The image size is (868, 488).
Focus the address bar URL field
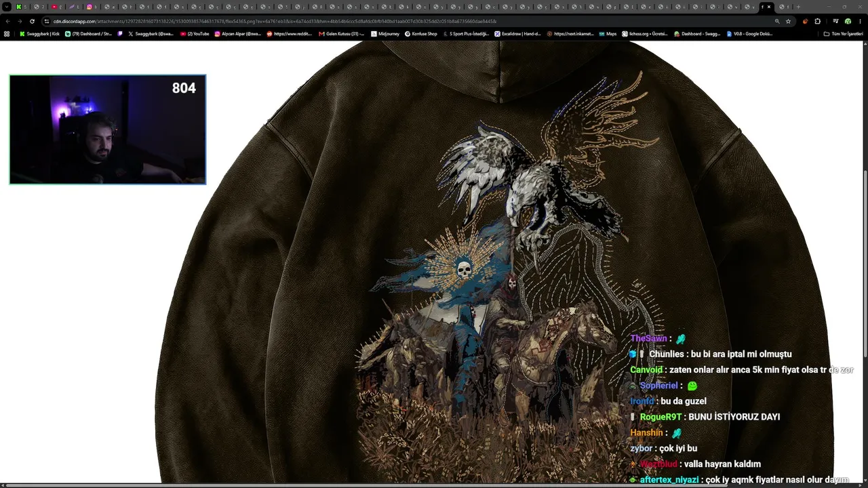point(407,21)
